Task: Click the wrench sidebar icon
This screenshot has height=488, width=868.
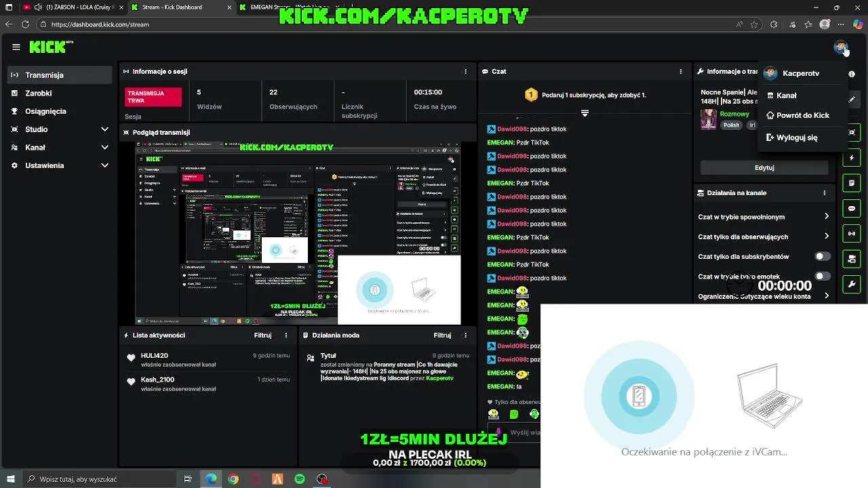Action: [x=852, y=284]
